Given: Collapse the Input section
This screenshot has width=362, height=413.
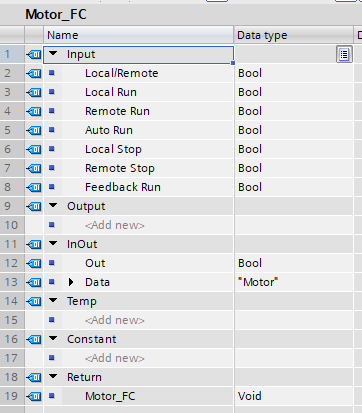Looking at the screenshot, I should [53, 53].
